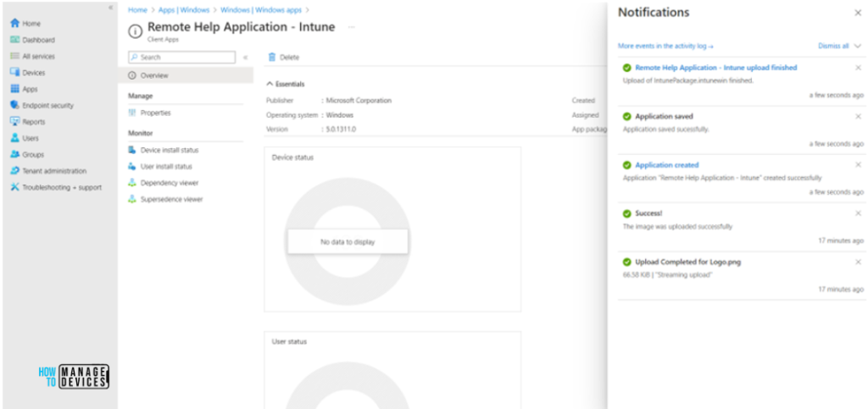Screen dimensions: 868x409
Task: Click the Dependency viewer icon
Action: point(131,183)
